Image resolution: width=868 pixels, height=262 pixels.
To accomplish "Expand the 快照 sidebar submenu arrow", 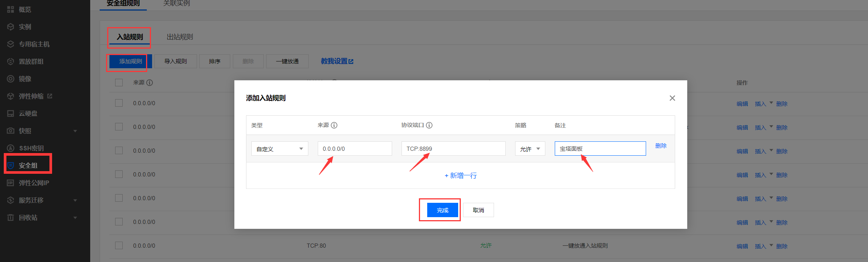I will pos(75,131).
